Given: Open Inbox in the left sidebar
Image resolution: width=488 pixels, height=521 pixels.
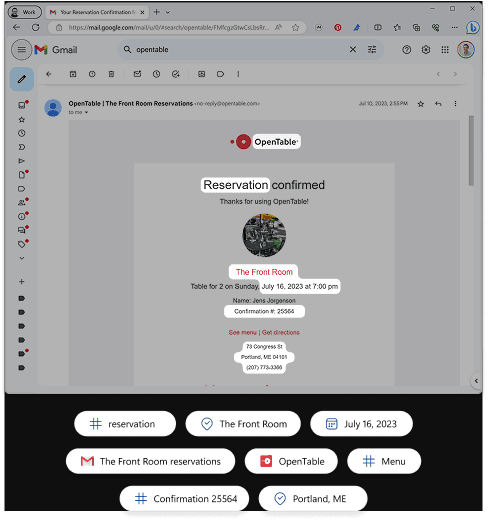Looking at the screenshot, I should pyautogui.click(x=22, y=105).
